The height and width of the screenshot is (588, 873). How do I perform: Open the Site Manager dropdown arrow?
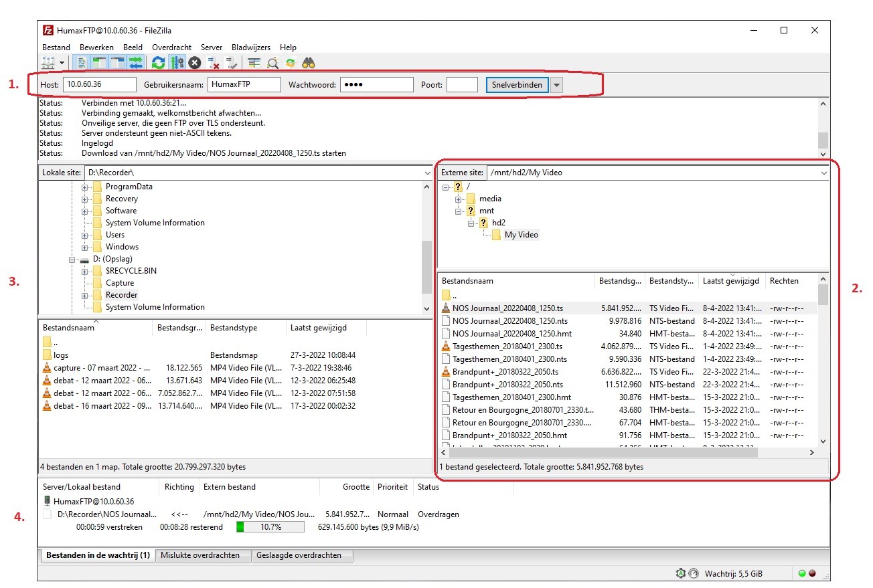coord(62,63)
